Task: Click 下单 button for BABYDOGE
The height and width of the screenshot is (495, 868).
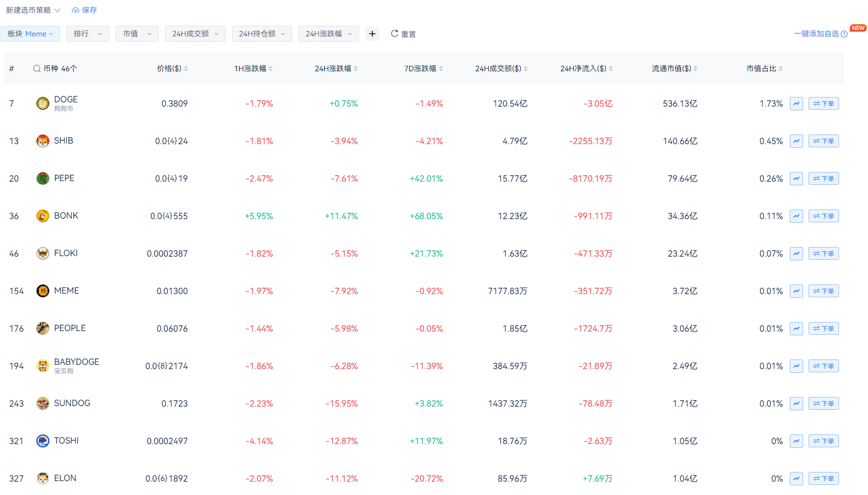Action: pos(824,366)
